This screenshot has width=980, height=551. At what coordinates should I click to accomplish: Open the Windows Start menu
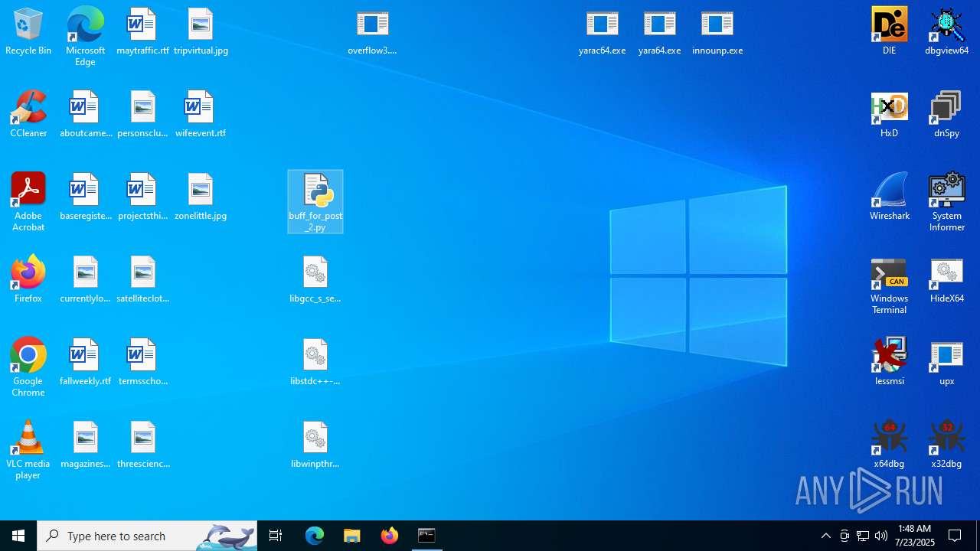click(18, 536)
